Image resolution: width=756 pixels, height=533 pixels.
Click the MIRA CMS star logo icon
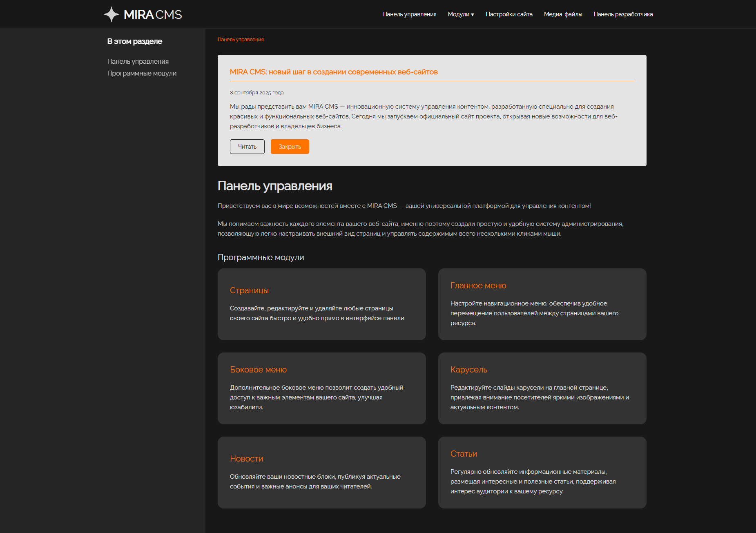pos(111,14)
